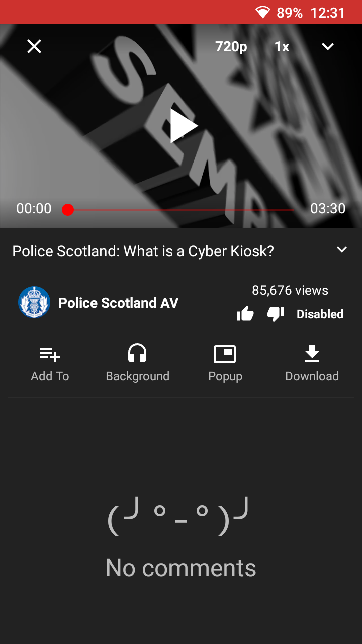Move the red seek bar handle
The width and height of the screenshot is (362, 644).
pos(68,210)
